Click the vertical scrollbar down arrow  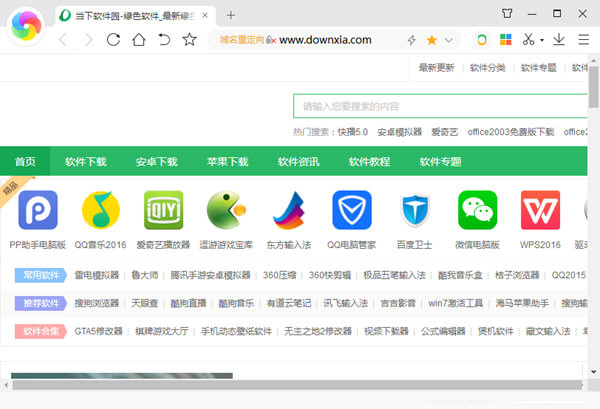point(593,372)
